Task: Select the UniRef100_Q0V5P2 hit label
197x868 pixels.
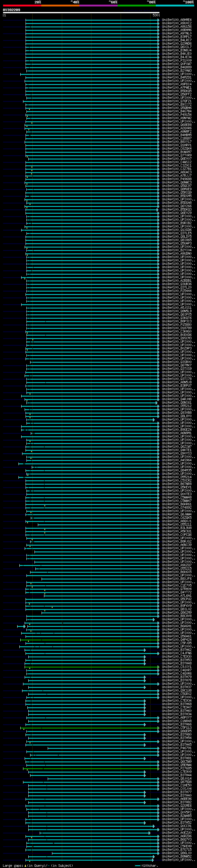Action: click(x=176, y=812)
